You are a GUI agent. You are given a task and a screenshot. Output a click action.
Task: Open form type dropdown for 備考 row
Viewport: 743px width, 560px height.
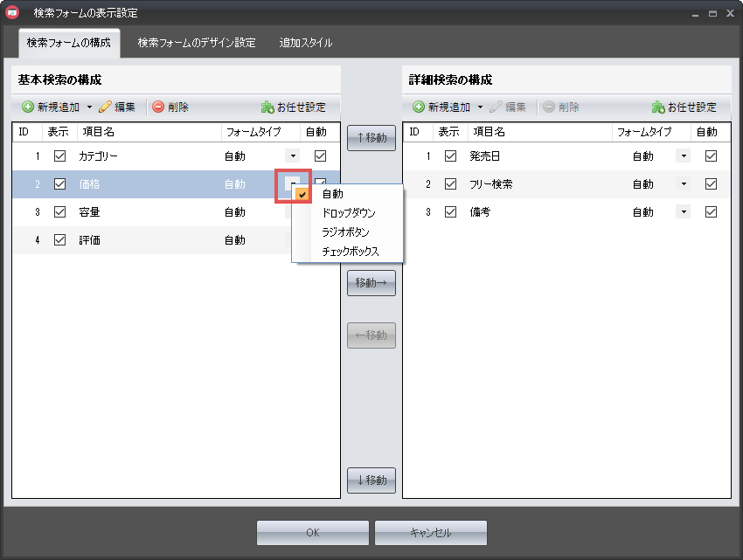(x=684, y=212)
